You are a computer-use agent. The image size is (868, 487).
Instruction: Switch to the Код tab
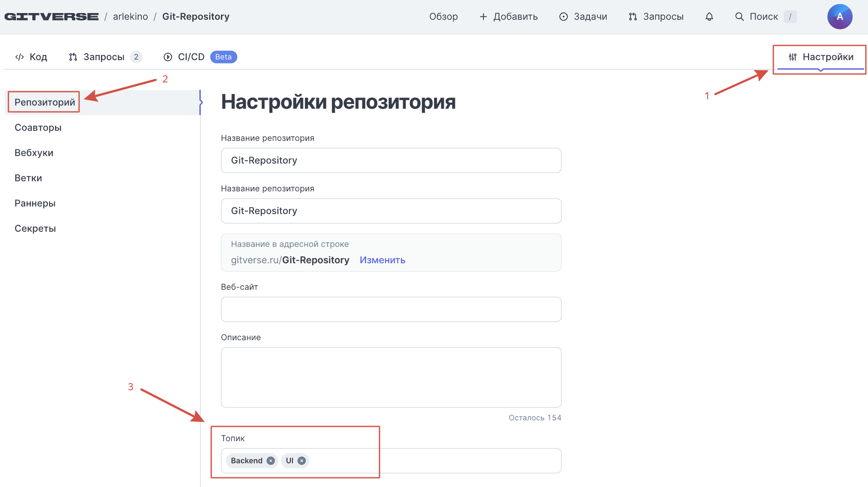click(x=31, y=57)
